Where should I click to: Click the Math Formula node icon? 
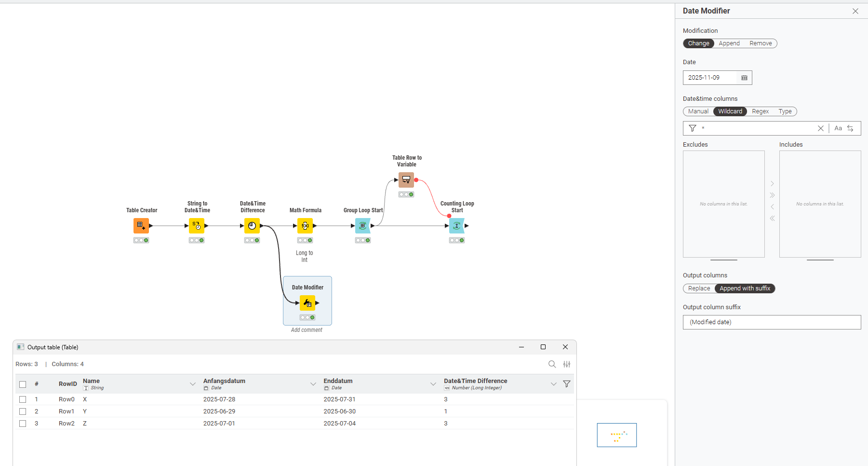tap(305, 226)
